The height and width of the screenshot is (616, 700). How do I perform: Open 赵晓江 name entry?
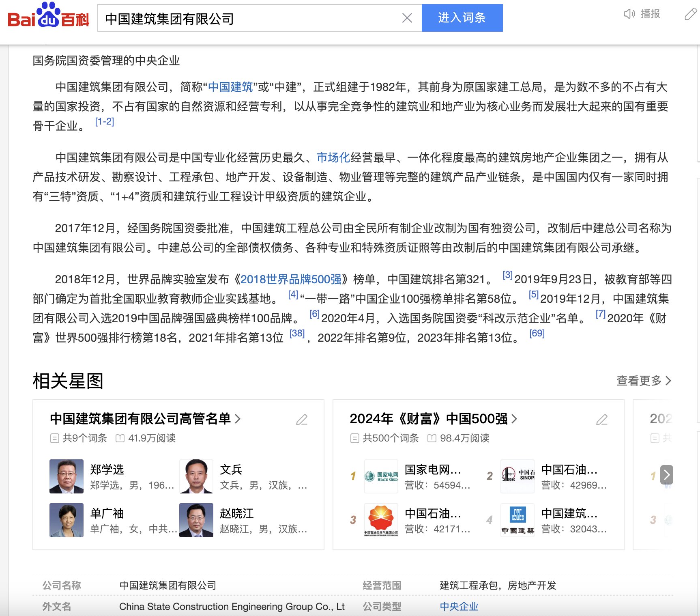(x=237, y=513)
